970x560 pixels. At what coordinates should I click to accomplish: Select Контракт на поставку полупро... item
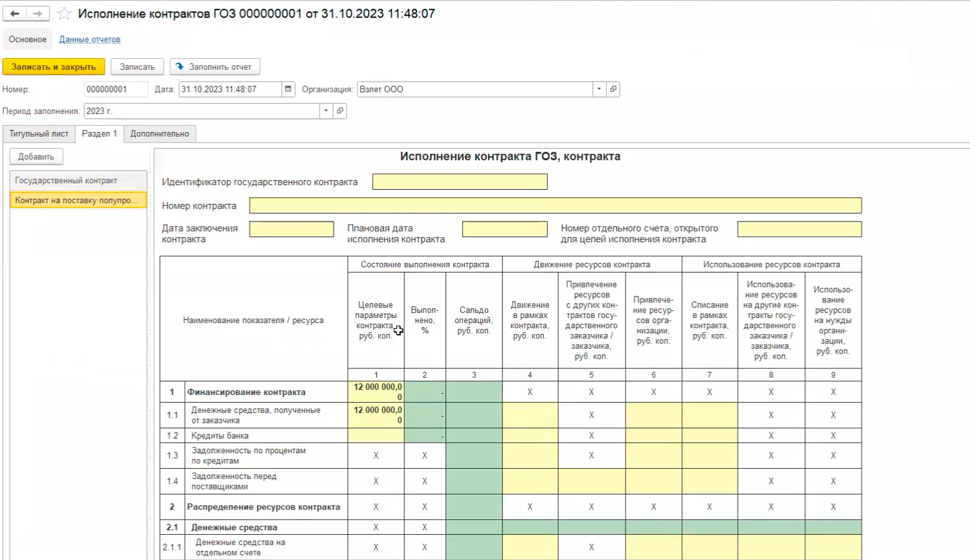point(78,201)
